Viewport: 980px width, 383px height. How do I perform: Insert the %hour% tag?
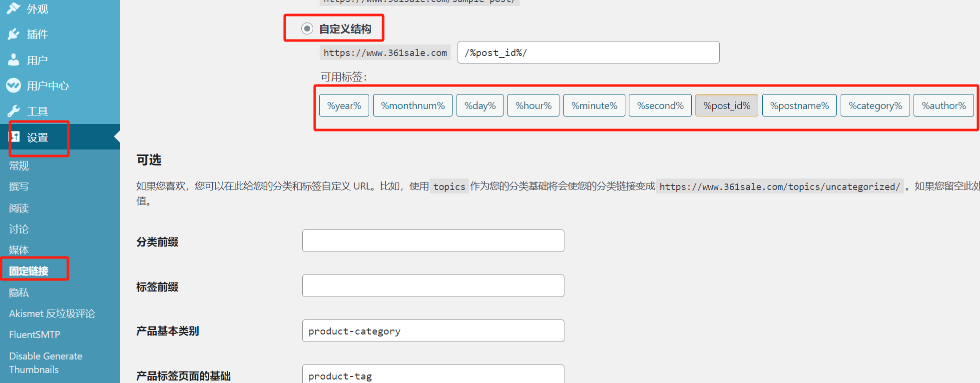coord(533,105)
